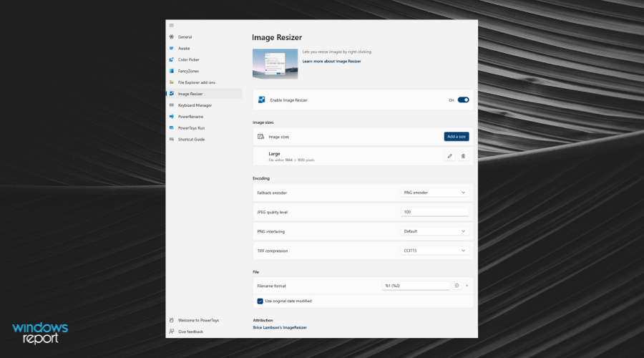
Task: Click the Image Resizer page title
Action: 277,37
